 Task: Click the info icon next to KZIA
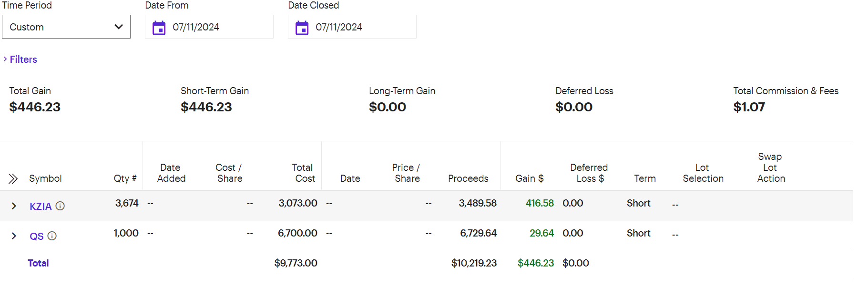click(60, 206)
